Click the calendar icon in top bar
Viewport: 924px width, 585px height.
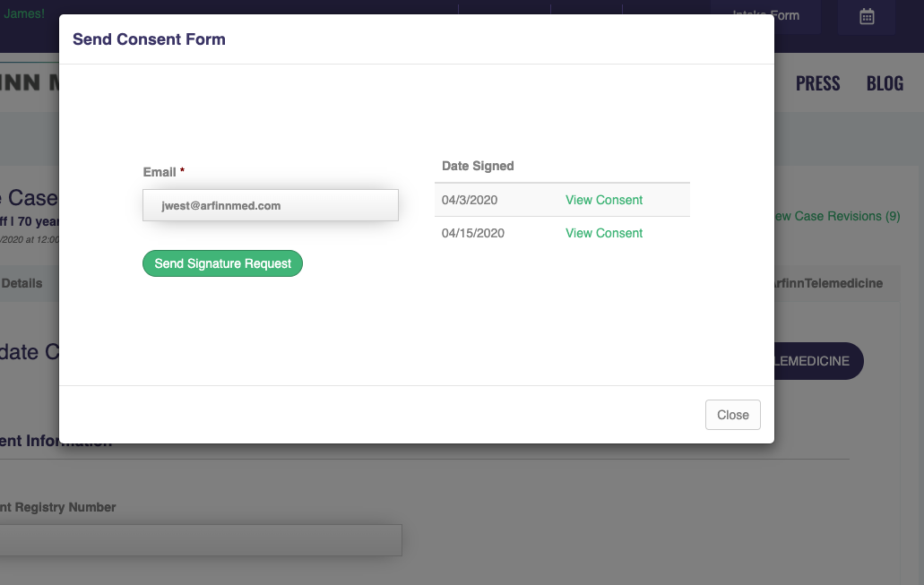tap(866, 16)
